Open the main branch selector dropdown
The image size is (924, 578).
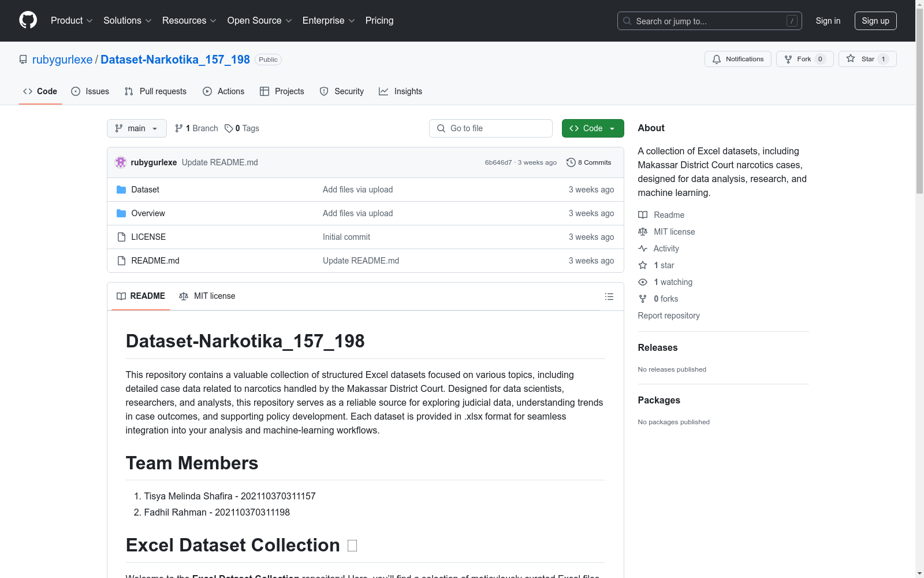click(x=137, y=128)
